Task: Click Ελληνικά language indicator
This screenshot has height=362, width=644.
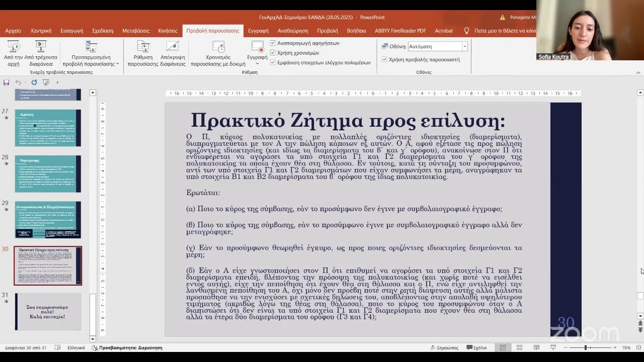Action: click(76, 347)
